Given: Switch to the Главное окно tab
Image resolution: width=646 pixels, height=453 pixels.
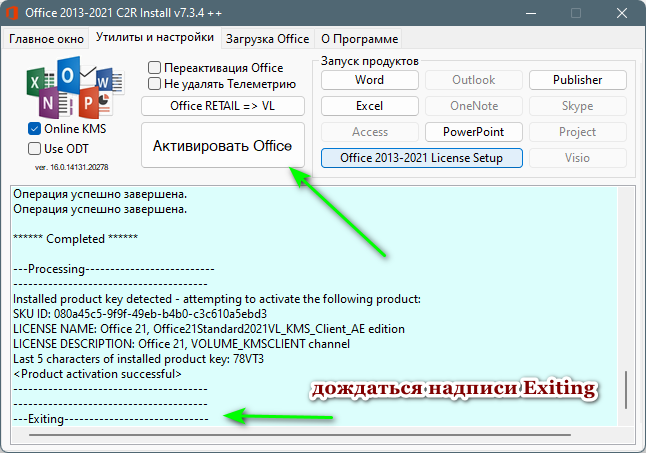Looking at the screenshot, I should click(x=46, y=39).
